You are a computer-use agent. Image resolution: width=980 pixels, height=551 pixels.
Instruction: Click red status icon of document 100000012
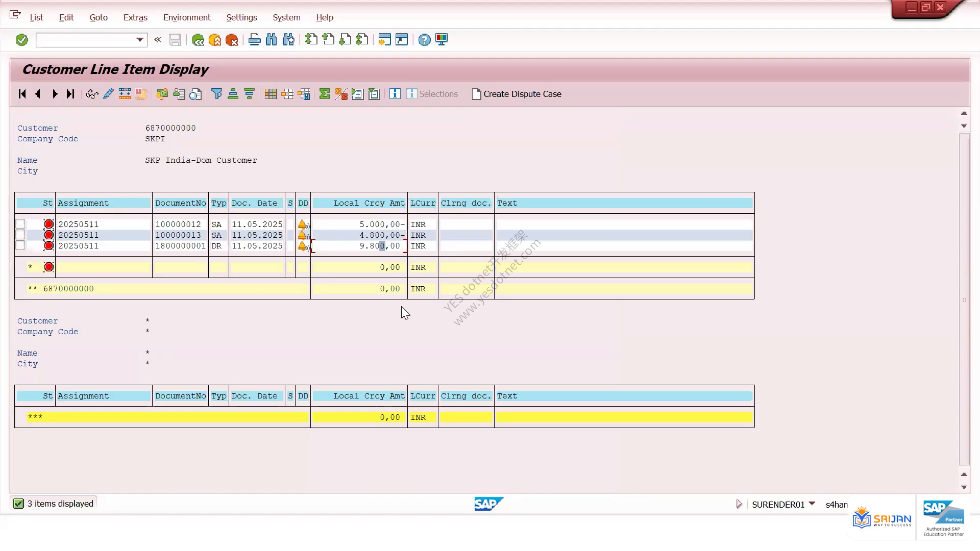pyautogui.click(x=48, y=224)
